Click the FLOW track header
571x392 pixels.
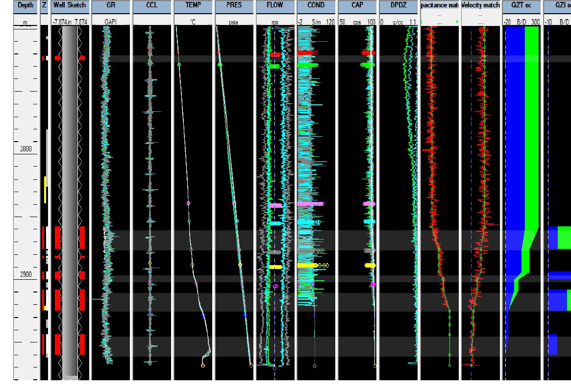[x=275, y=6]
